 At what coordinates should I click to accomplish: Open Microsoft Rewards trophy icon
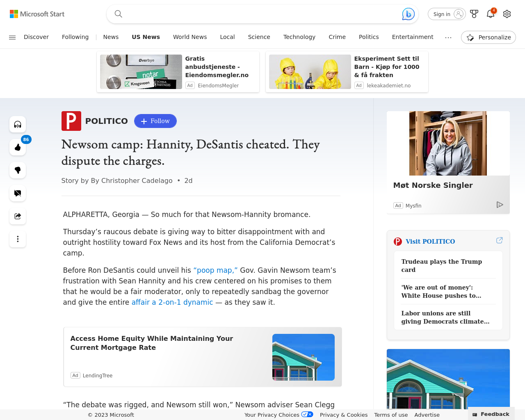[474, 14]
